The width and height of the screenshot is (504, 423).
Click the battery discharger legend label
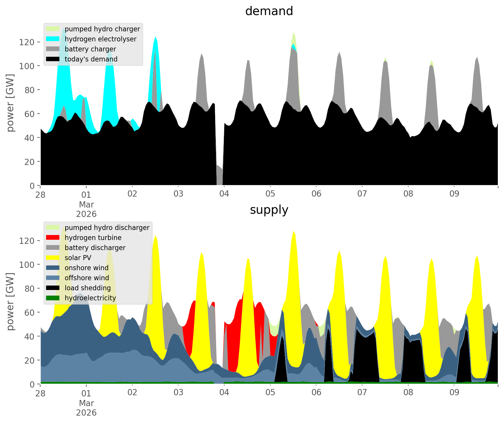(95, 248)
